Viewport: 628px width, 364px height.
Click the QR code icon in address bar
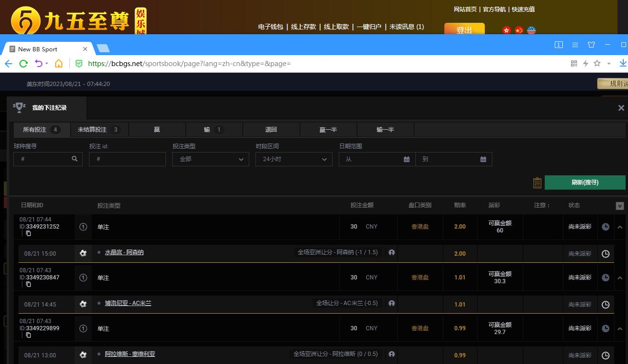click(x=574, y=64)
